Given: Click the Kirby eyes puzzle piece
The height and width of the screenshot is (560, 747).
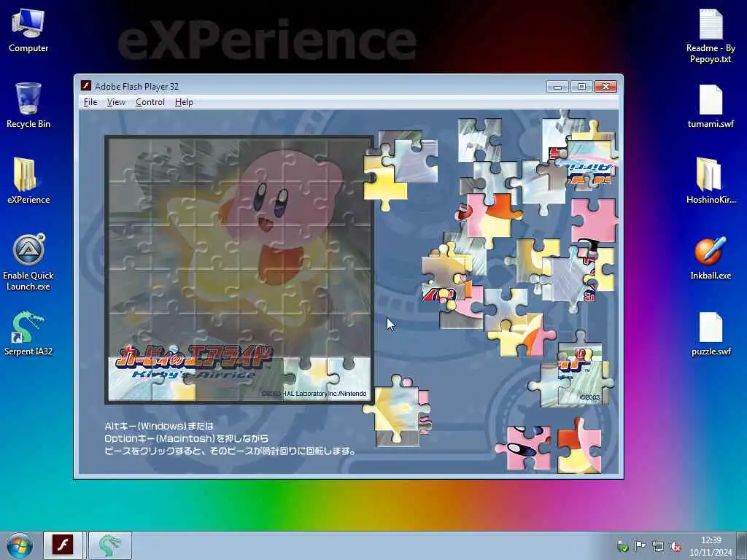Looking at the screenshot, I should [525, 448].
